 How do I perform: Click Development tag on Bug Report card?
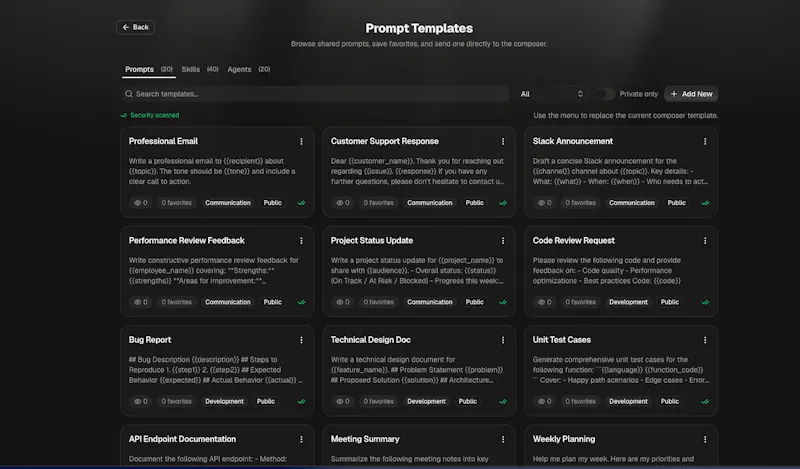pos(224,402)
